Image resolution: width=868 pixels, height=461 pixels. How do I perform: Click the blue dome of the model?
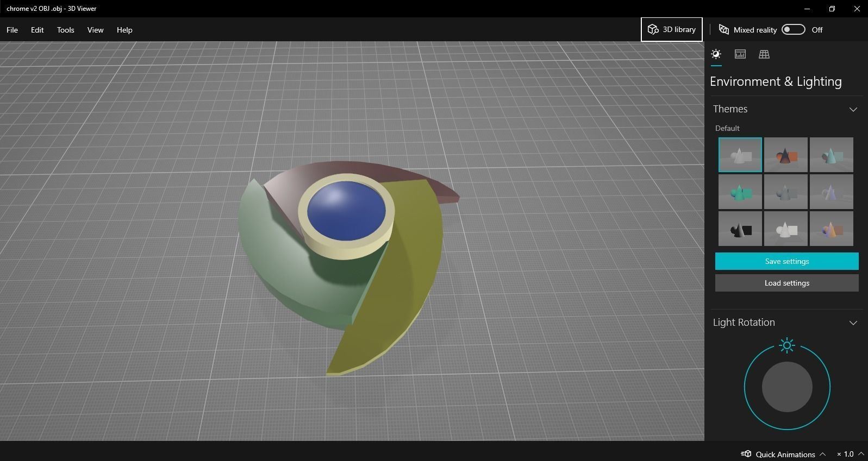click(x=346, y=211)
